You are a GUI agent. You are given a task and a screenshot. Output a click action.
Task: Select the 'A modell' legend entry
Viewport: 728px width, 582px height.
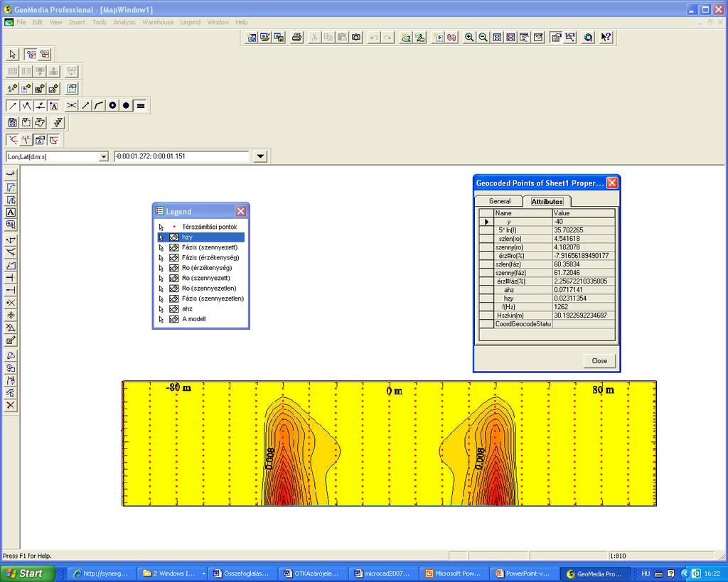point(193,319)
